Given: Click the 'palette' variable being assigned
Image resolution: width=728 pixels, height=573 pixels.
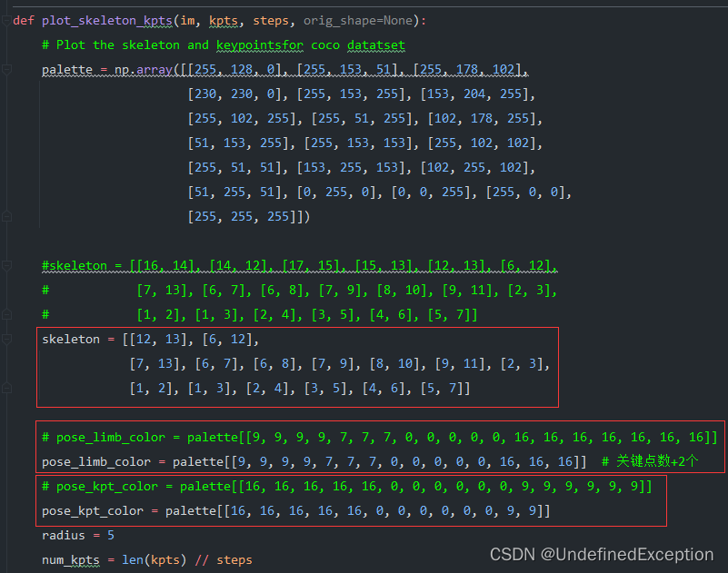Looking at the screenshot, I should (67, 70).
